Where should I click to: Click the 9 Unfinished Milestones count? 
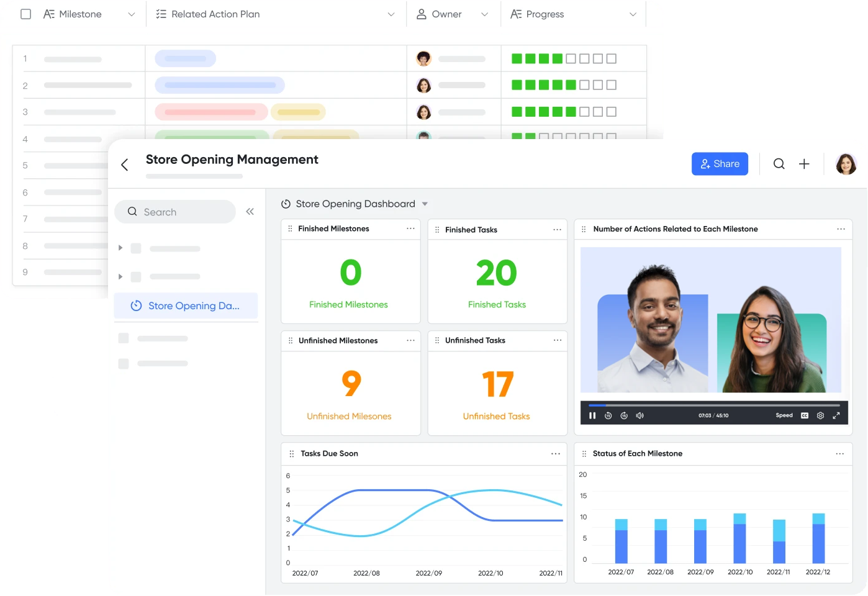(x=351, y=384)
